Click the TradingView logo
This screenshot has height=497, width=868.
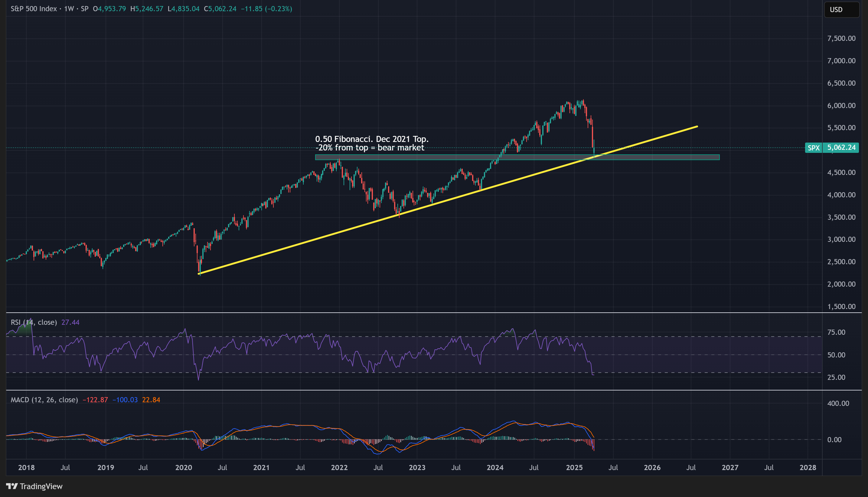tap(34, 486)
